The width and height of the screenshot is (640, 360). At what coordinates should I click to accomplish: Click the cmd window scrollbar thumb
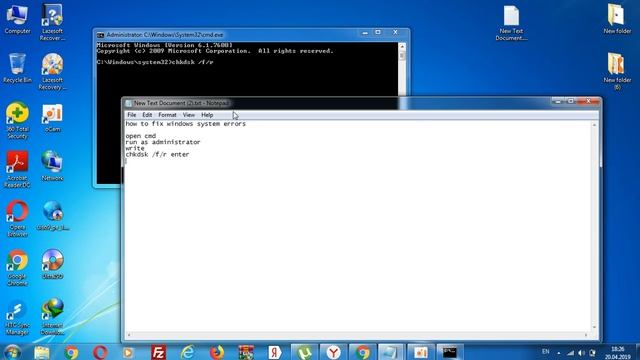(402, 55)
